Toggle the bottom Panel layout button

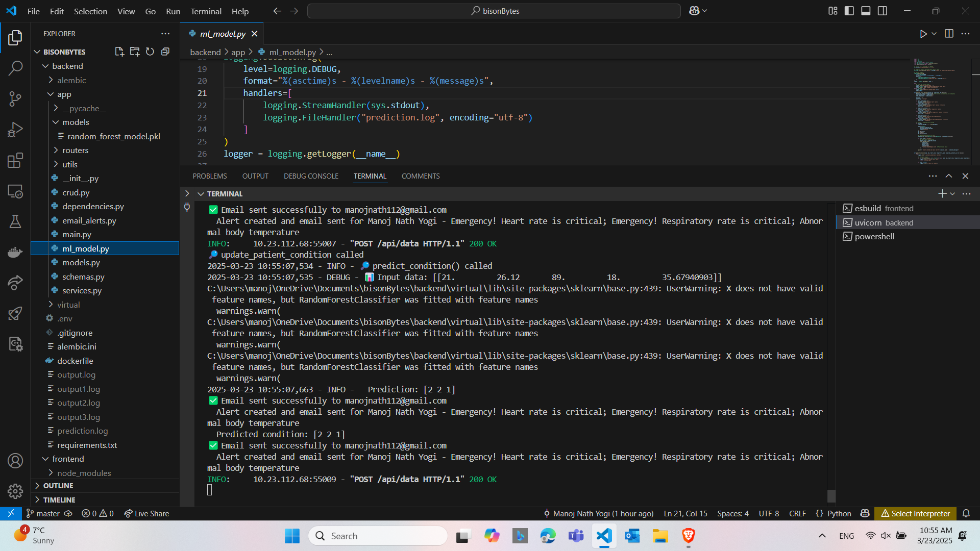coord(866,11)
